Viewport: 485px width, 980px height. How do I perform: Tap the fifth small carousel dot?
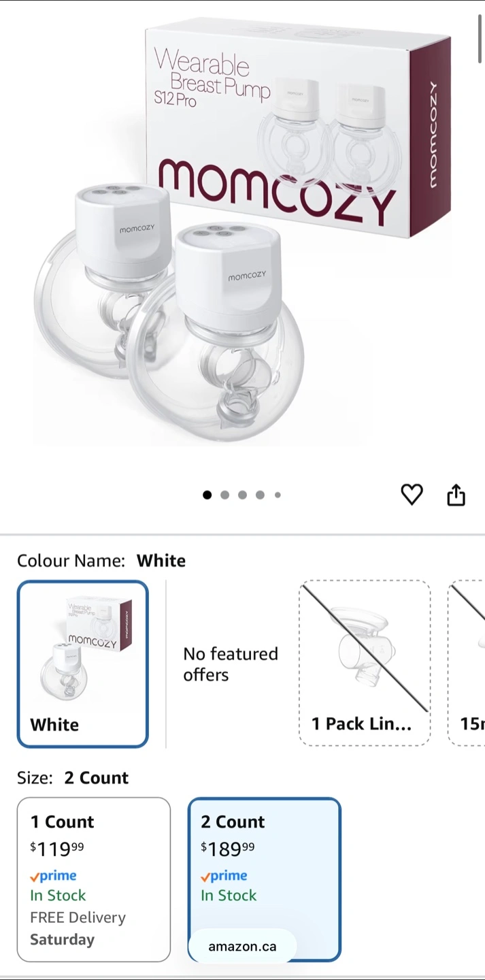point(278,495)
